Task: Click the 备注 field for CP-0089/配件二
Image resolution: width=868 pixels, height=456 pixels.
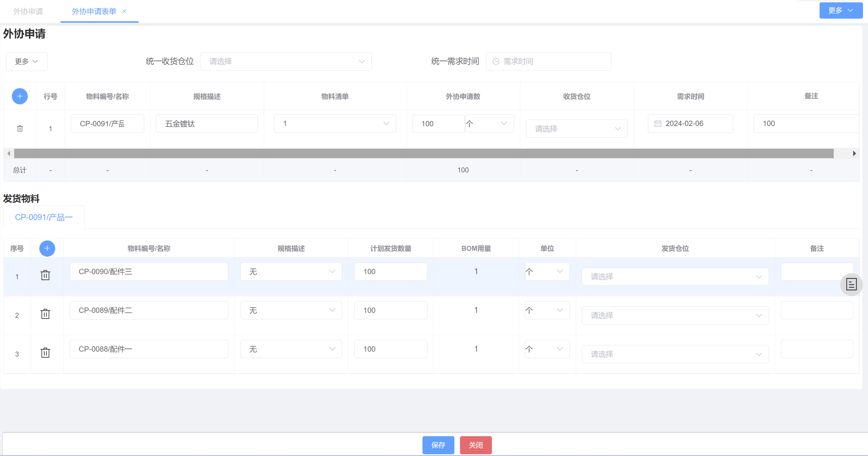Action: 817,310
